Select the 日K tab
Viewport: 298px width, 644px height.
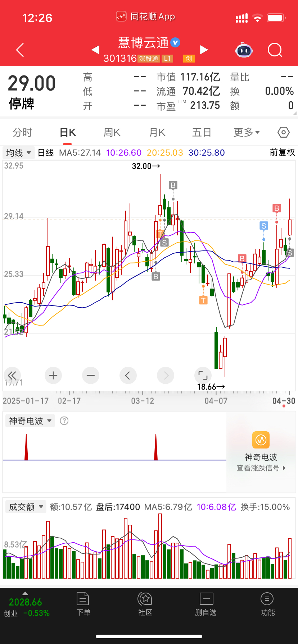[68, 133]
